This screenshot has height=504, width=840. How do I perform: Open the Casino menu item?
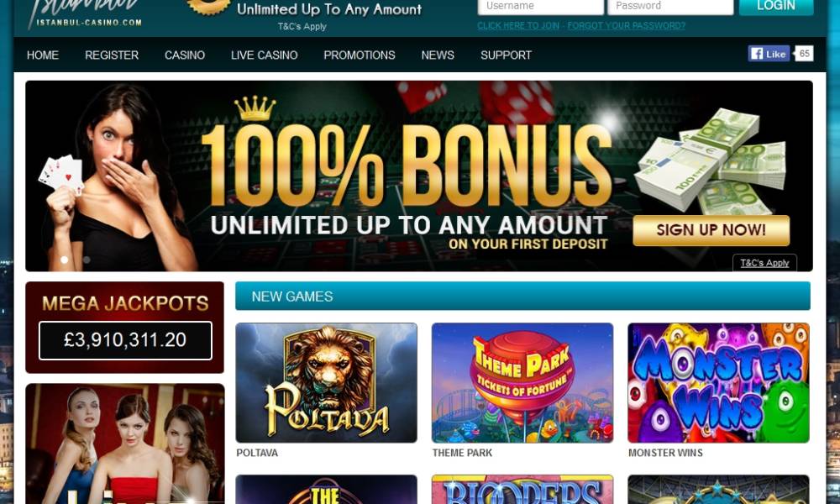click(x=185, y=55)
